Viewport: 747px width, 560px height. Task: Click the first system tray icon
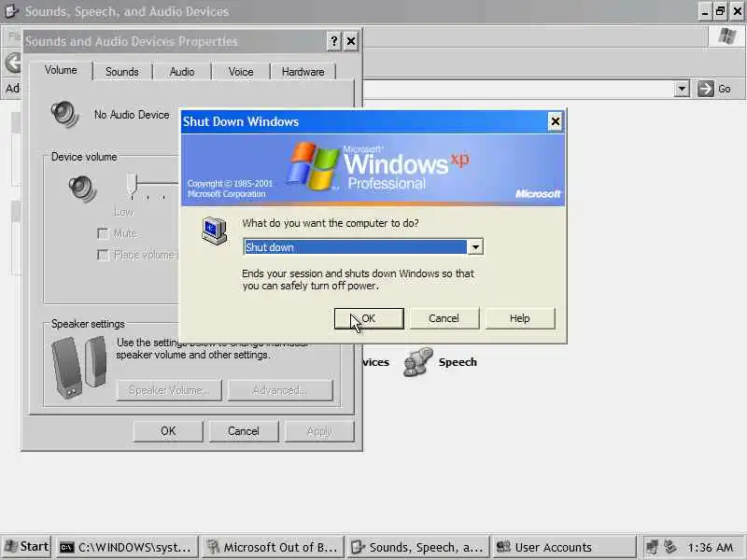point(652,547)
